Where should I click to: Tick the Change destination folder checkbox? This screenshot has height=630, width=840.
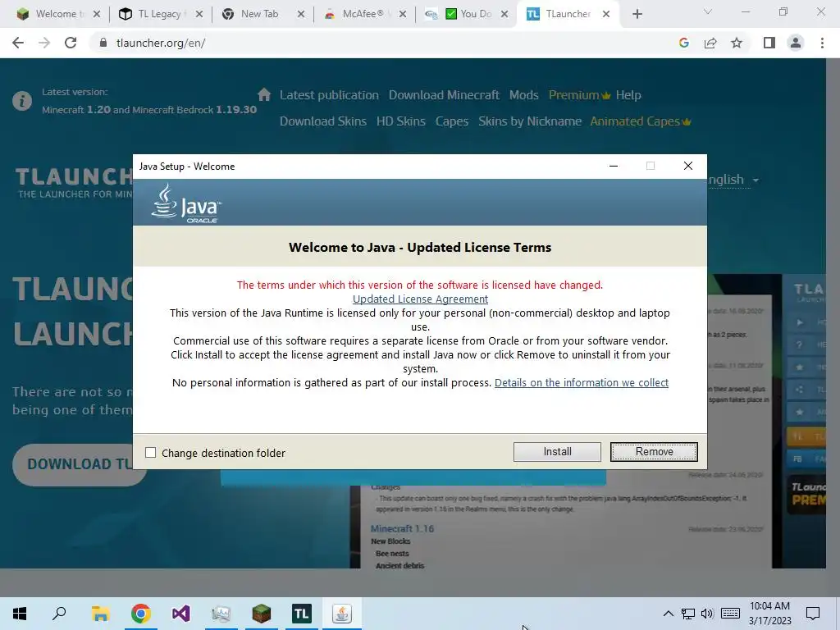click(151, 453)
